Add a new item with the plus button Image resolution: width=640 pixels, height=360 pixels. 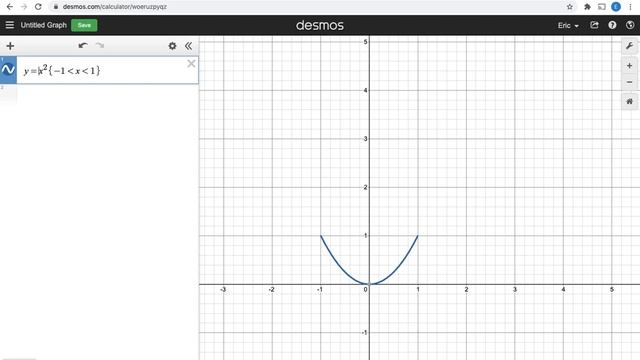coord(10,46)
